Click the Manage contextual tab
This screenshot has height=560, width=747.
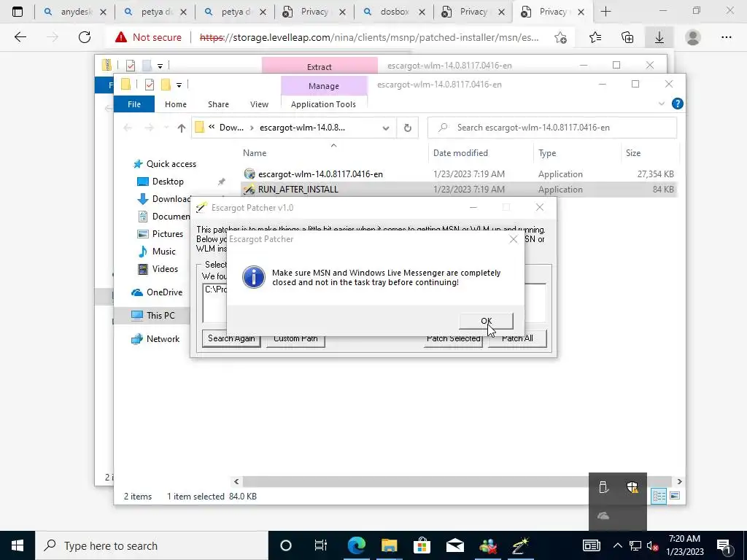[324, 86]
